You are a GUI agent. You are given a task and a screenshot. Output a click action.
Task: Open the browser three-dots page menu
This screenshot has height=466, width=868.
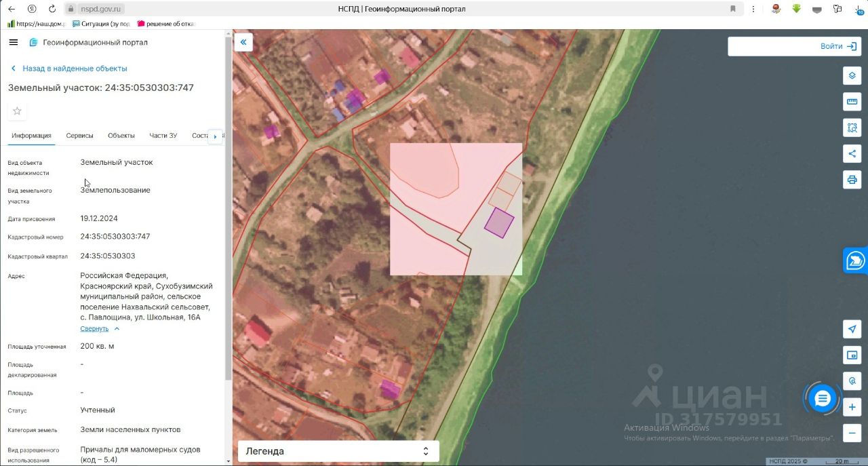[753, 9]
